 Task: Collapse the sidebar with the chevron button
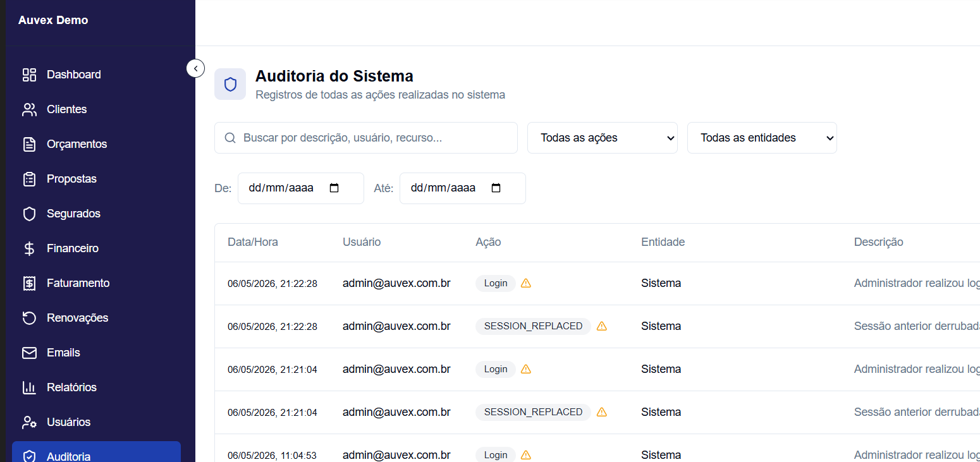(195, 68)
